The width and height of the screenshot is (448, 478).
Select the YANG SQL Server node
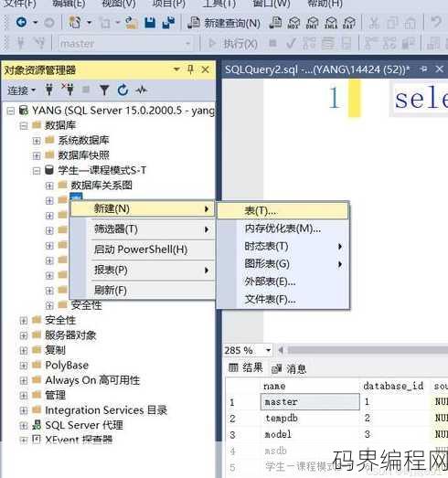click(x=123, y=111)
